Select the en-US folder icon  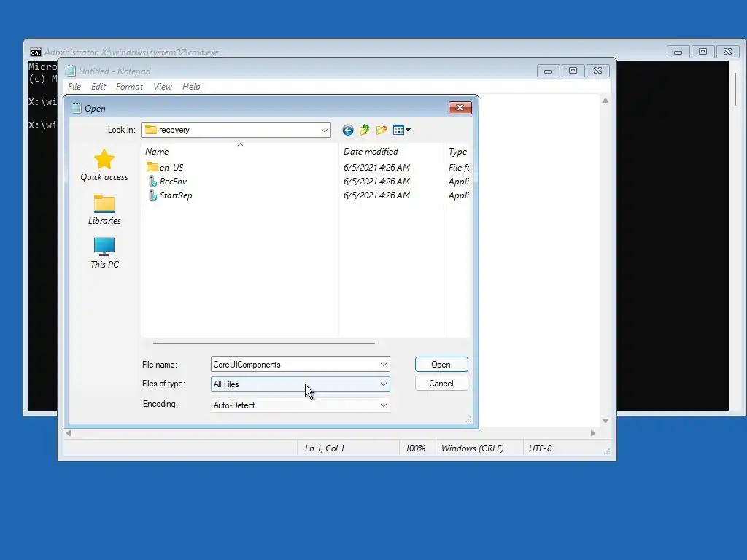(152, 167)
